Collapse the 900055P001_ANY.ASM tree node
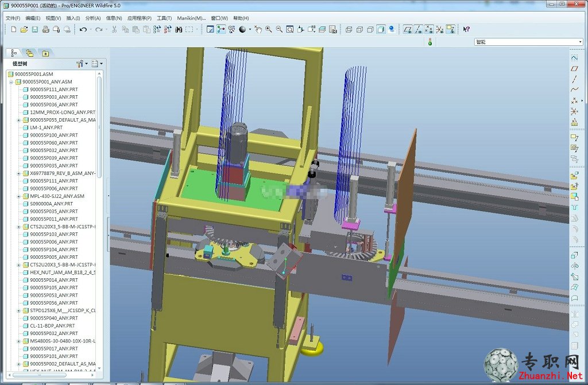This screenshot has width=588, height=385. click(11, 81)
